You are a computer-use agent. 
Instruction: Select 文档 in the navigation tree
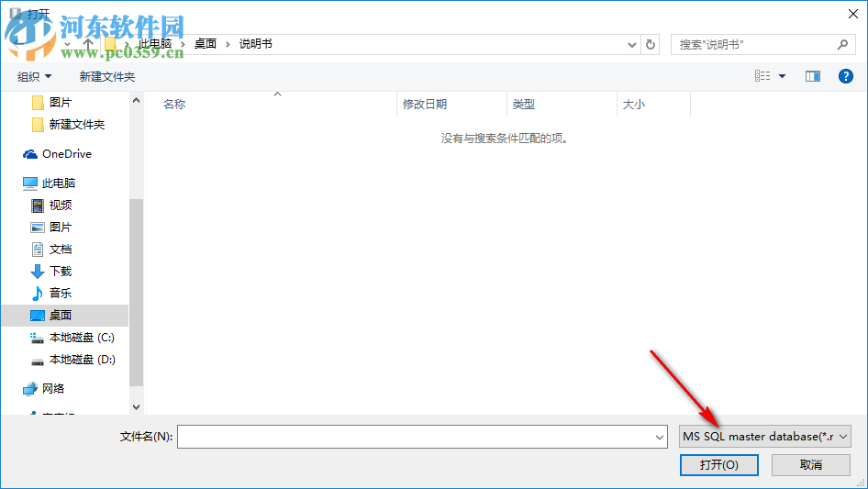coord(61,250)
